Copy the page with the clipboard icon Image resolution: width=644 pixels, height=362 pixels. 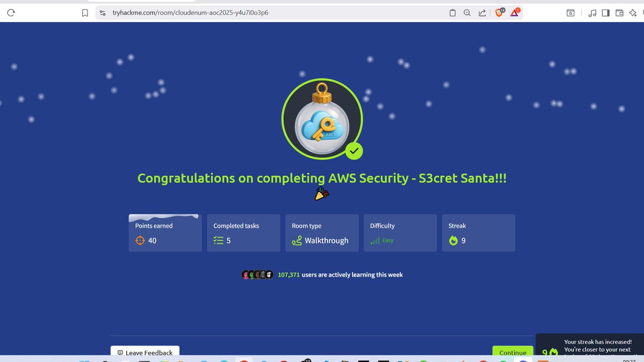(452, 12)
